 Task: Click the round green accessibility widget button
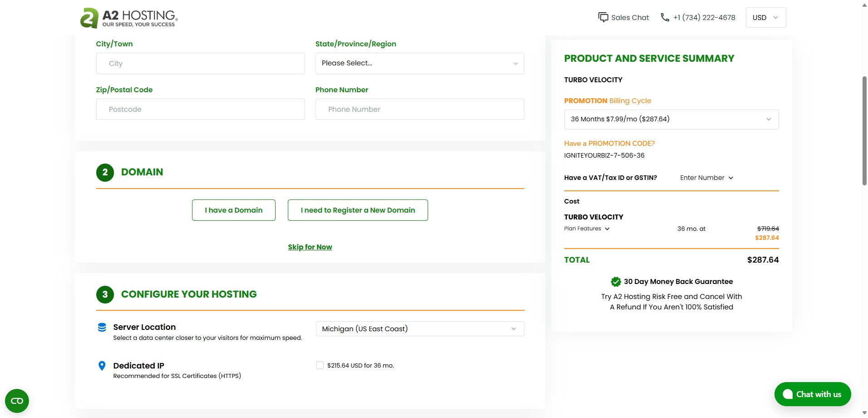[17, 401]
